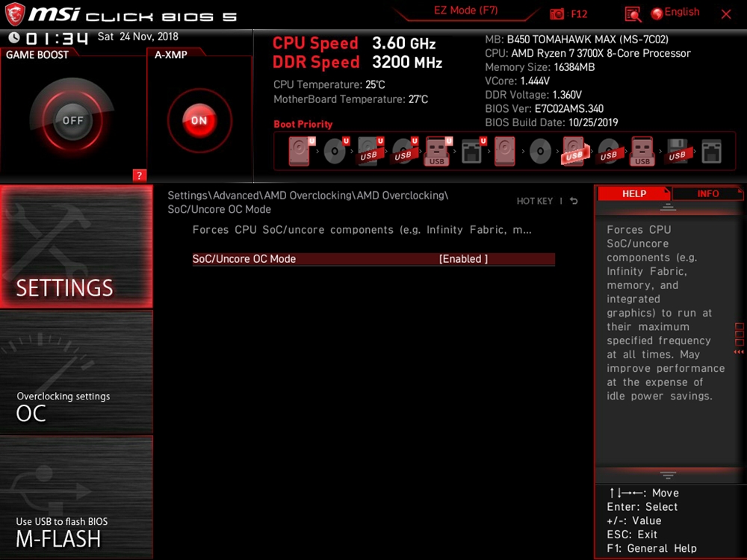Image resolution: width=747 pixels, height=560 pixels.
Task: Open the M-FLASH BIOS flashing section
Action: [76, 497]
